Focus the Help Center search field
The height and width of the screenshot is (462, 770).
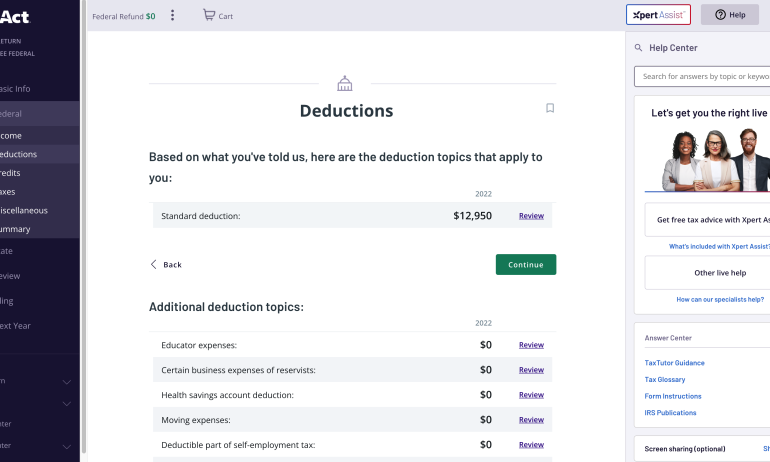pos(705,76)
